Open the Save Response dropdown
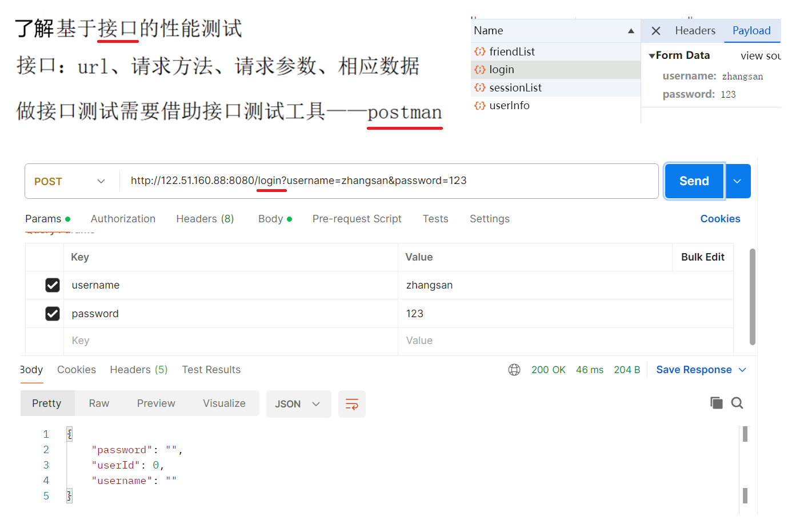Screen dimensions: 800x532 [x=701, y=370]
